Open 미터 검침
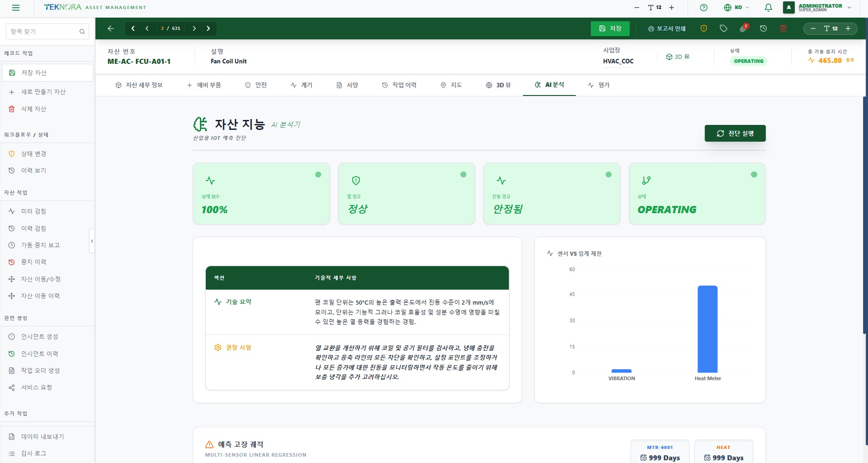This screenshot has width=868, height=463. point(47,211)
